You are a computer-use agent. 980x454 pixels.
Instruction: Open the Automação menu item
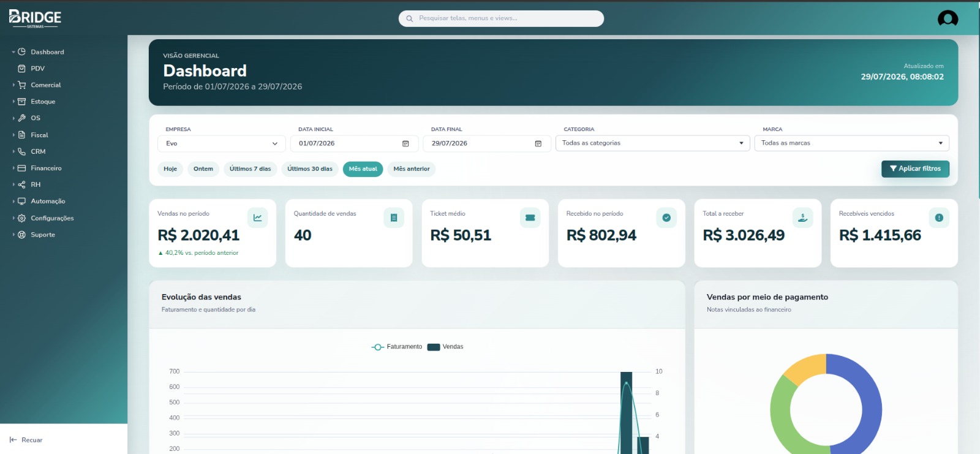point(48,201)
